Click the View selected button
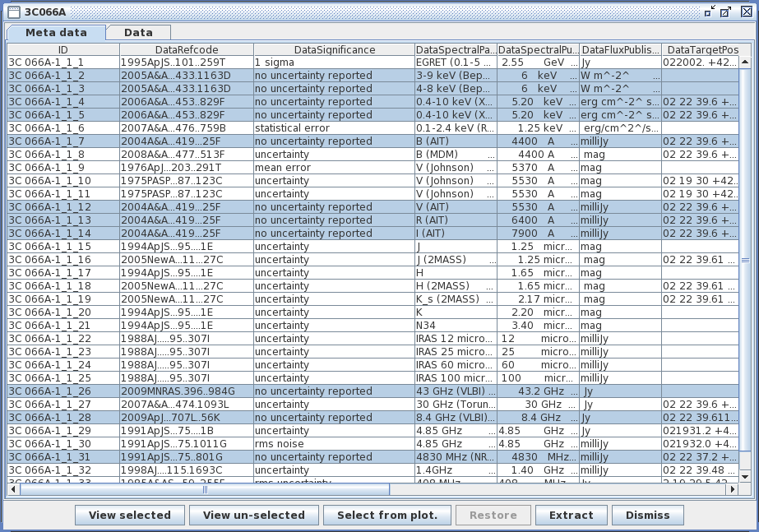The image size is (759, 532). (x=130, y=515)
